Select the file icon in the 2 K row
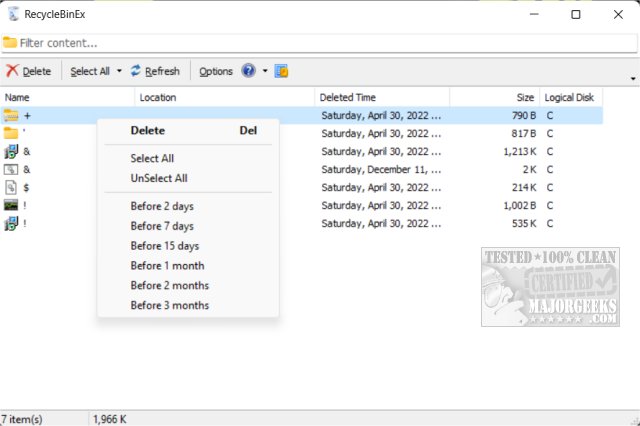 point(11,169)
